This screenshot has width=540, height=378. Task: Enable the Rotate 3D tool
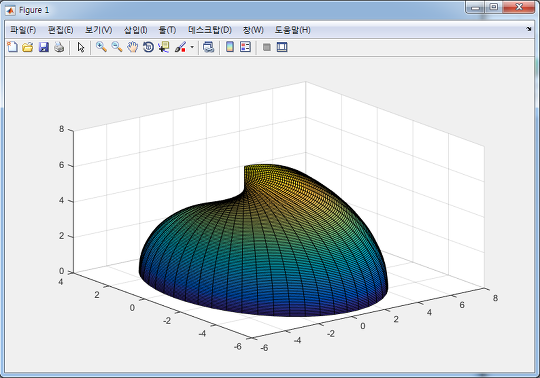point(148,47)
